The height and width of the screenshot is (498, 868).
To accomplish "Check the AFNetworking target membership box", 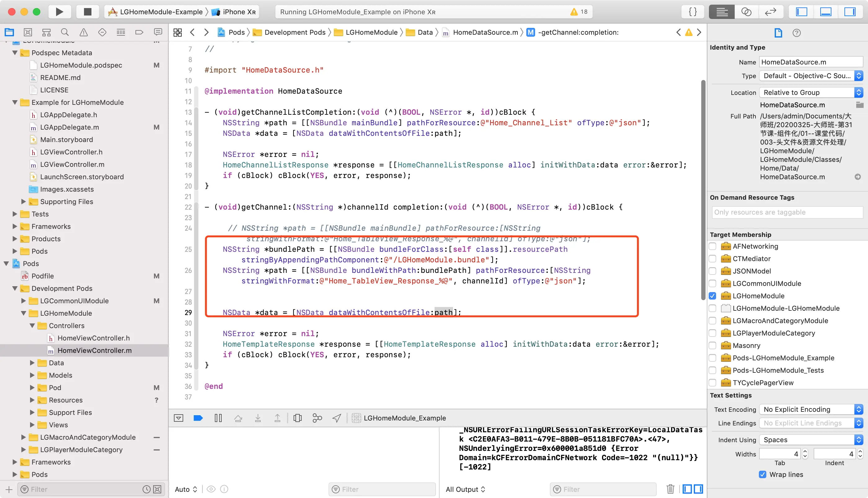I will pos(712,246).
